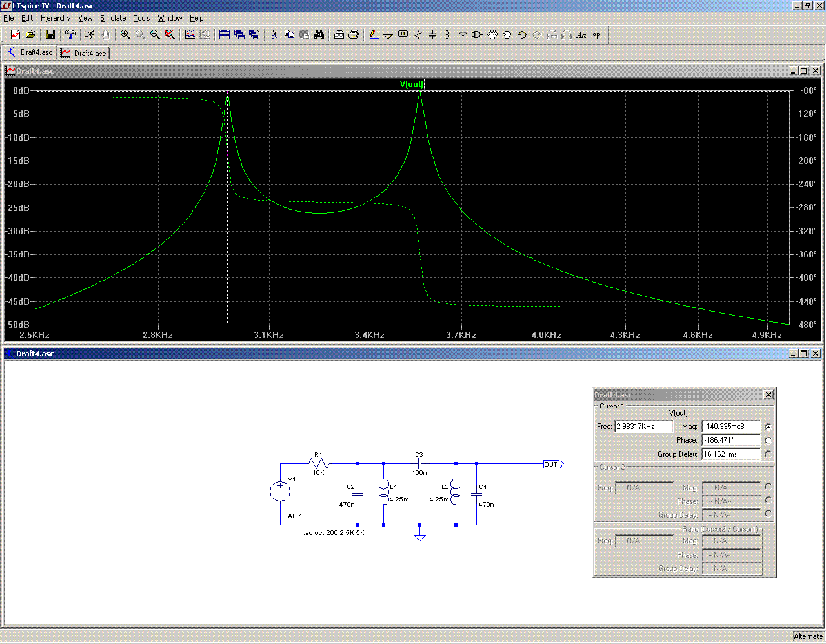
Task: Open the Hierarchy menu
Action: coord(55,18)
